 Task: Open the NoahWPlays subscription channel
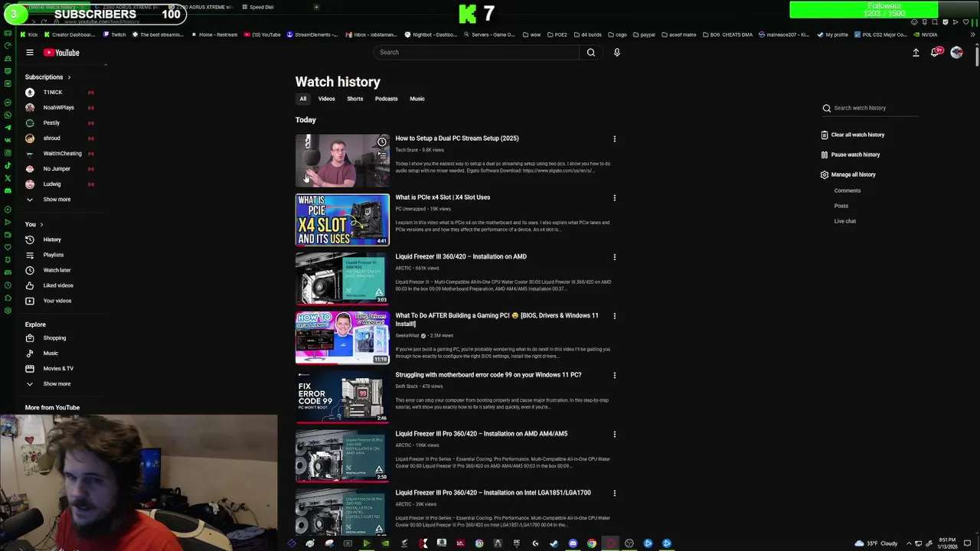58,107
